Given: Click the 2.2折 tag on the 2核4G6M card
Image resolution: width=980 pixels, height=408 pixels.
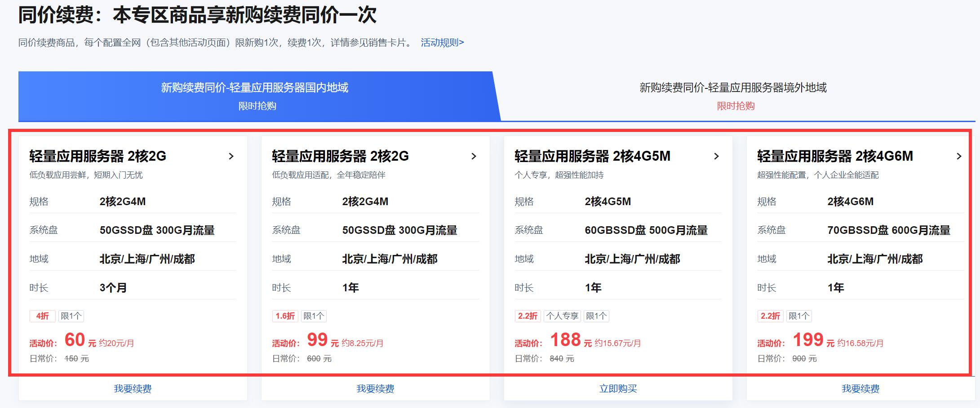Looking at the screenshot, I should point(770,316).
